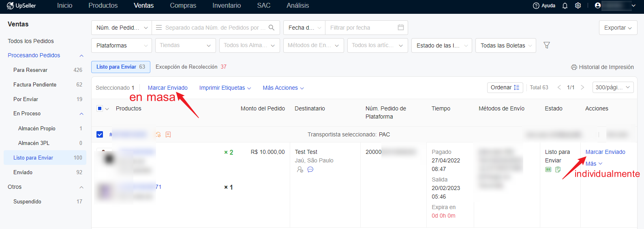Screen dimensions: 644x229
Task: Click the orange order note icon
Action: [168, 134]
